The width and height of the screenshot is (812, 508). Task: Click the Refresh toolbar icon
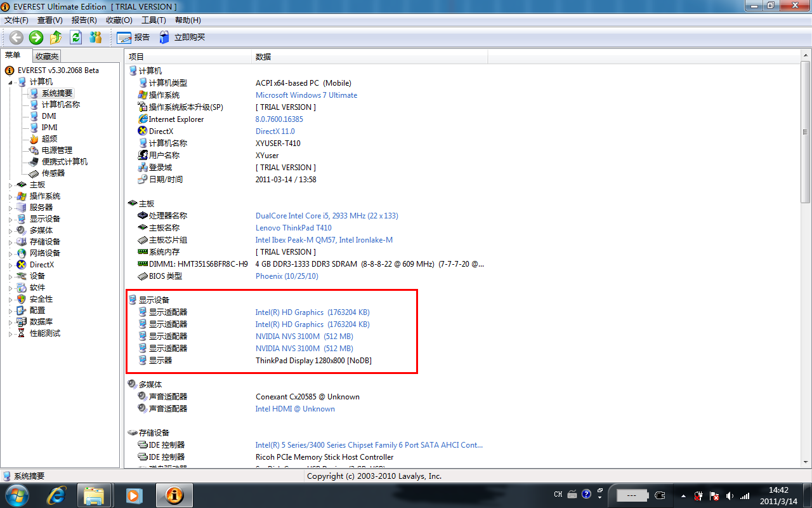pyautogui.click(x=76, y=37)
